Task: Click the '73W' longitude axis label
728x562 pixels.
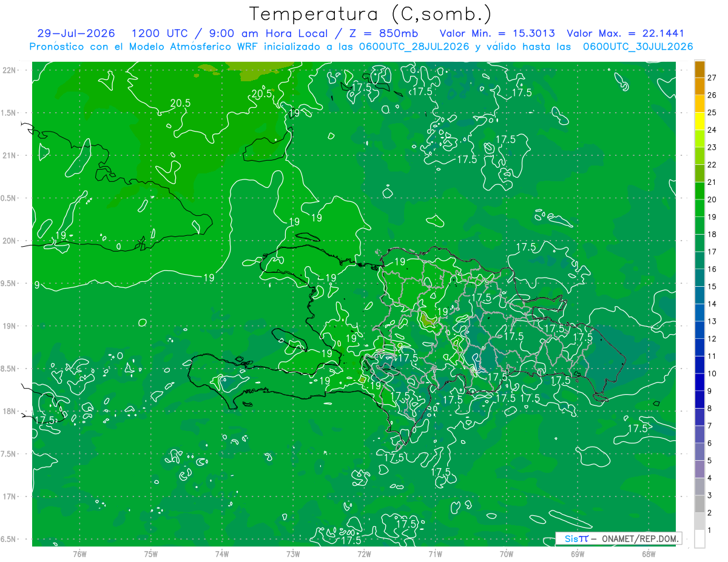Action: click(x=293, y=554)
